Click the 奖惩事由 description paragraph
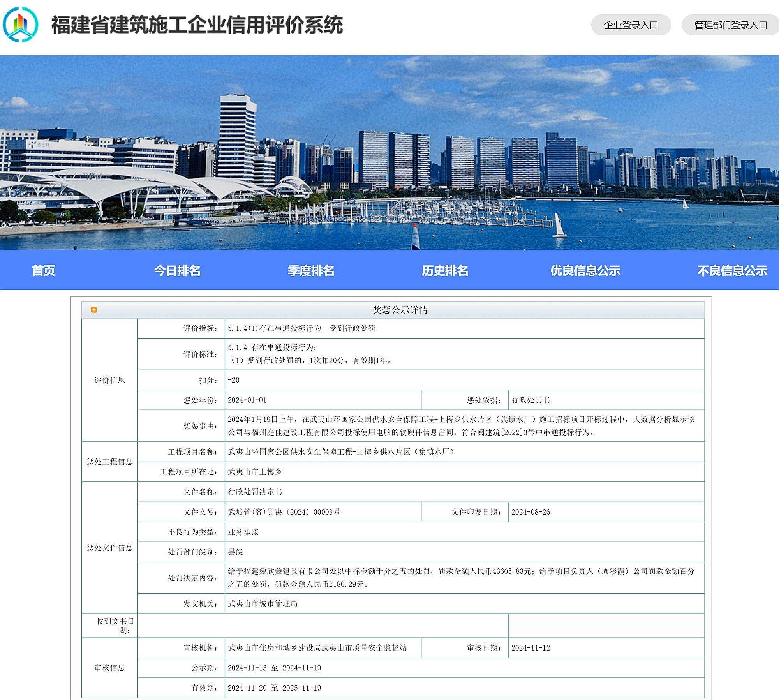This screenshot has height=700, width=779. [x=462, y=426]
